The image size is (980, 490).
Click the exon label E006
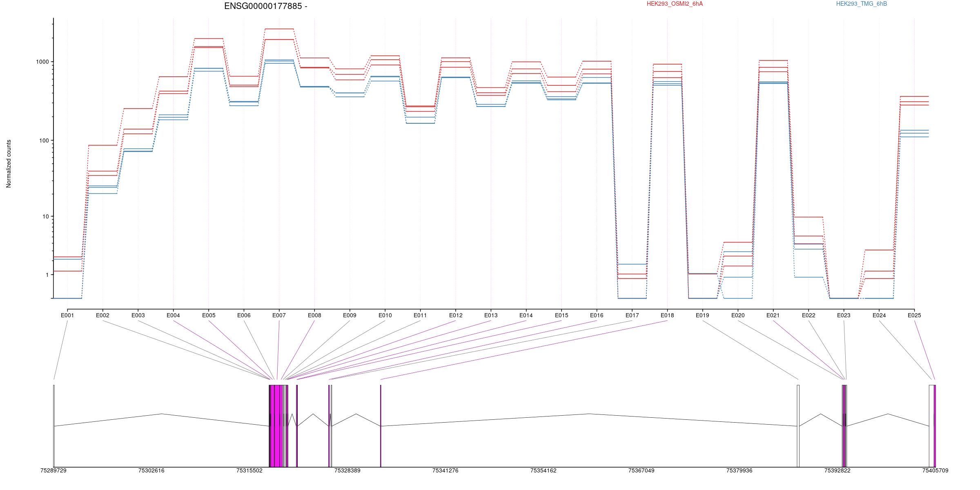(x=244, y=315)
